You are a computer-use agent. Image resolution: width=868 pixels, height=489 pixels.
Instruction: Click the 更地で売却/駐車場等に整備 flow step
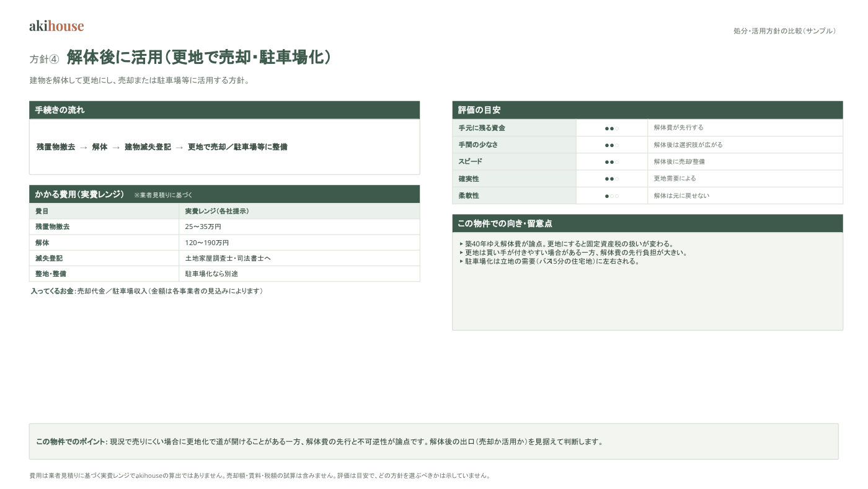click(x=237, y=147)
